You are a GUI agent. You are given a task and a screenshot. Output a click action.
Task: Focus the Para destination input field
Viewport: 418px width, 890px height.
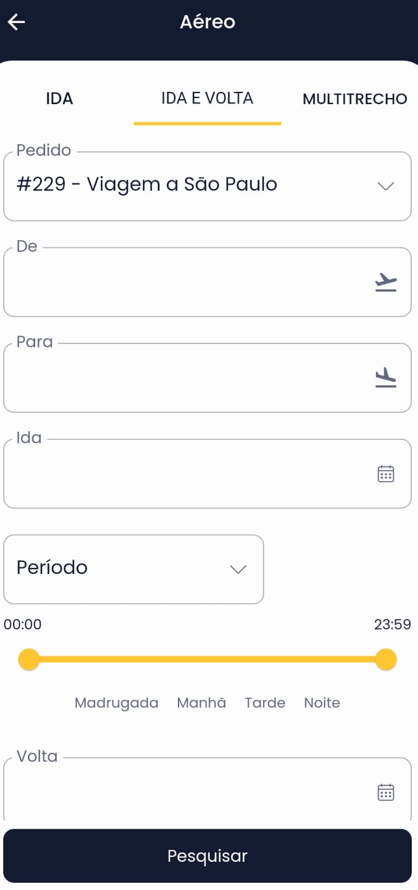(x=207, y=377)
